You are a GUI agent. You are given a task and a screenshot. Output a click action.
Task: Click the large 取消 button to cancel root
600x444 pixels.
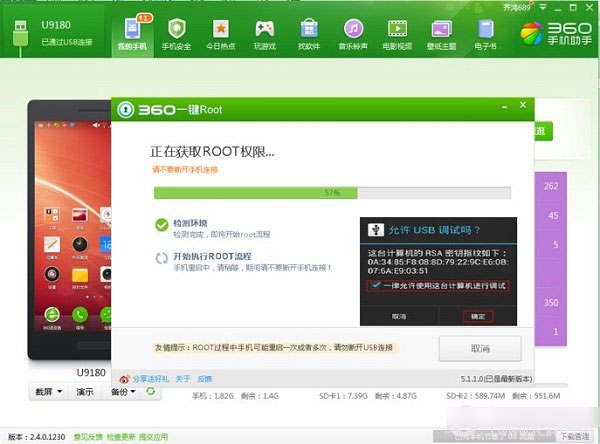[x=480, y=349]
